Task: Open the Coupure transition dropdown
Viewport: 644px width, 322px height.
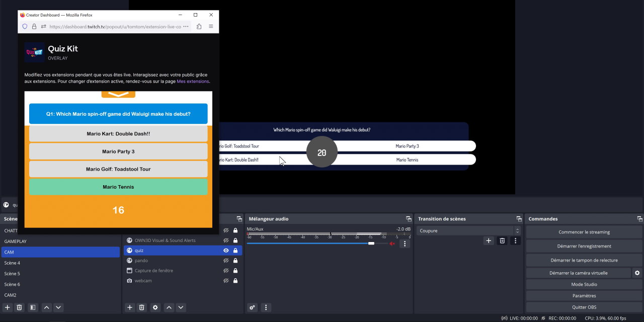Action: (468, 230)
